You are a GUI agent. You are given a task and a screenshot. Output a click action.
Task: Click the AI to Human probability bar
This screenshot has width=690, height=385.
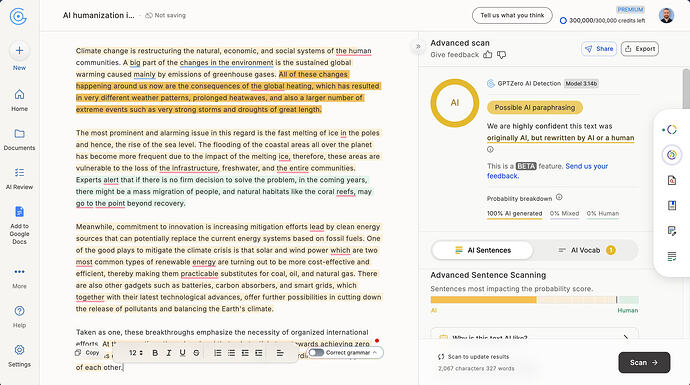534,300
